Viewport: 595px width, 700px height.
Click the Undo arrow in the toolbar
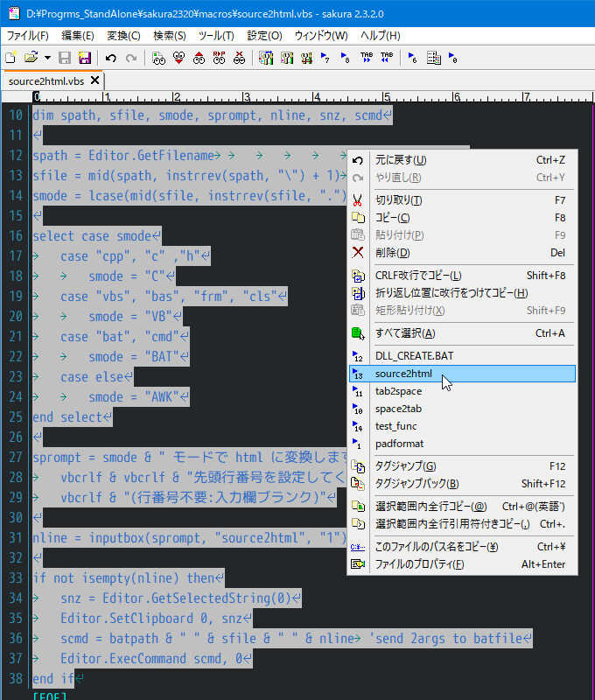coord(111,58)
